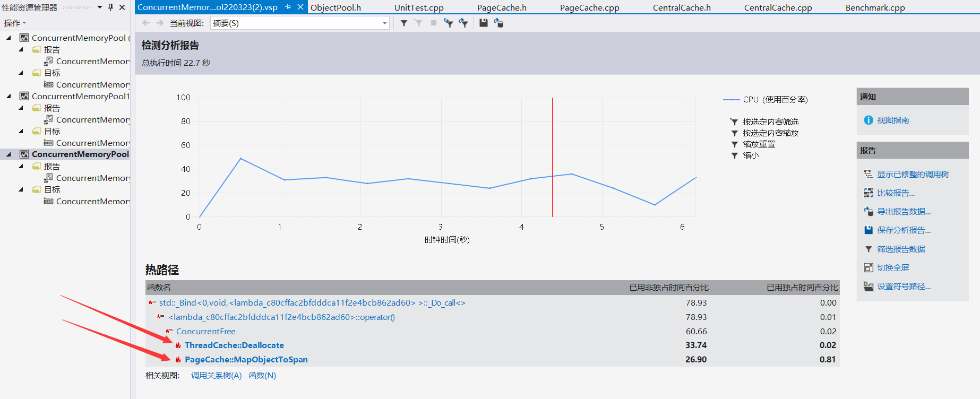Click the 按选定内容筛选 funnel icon
The image size is (980, 399).
click(734, 122)
